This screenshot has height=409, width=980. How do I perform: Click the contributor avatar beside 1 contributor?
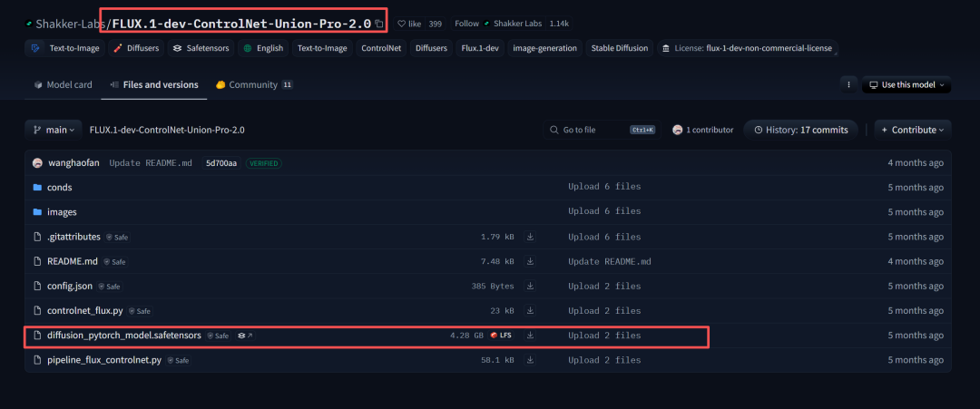point(677,130)
